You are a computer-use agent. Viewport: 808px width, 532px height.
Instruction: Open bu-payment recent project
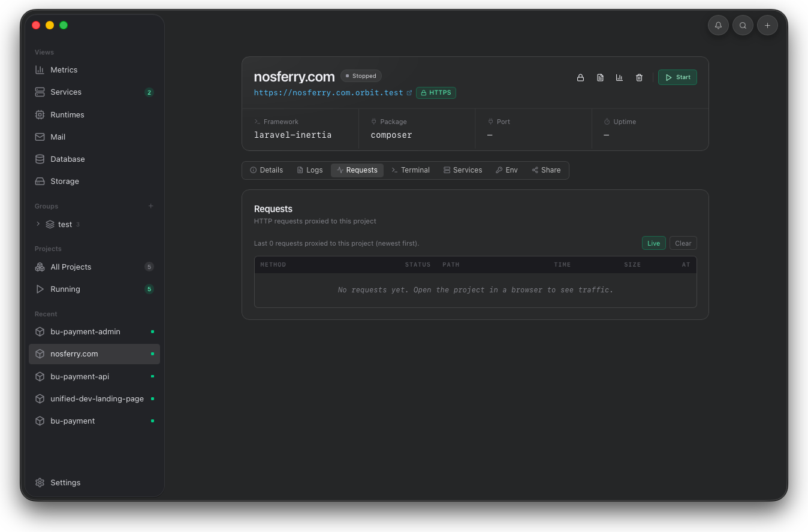coord(94,421)
